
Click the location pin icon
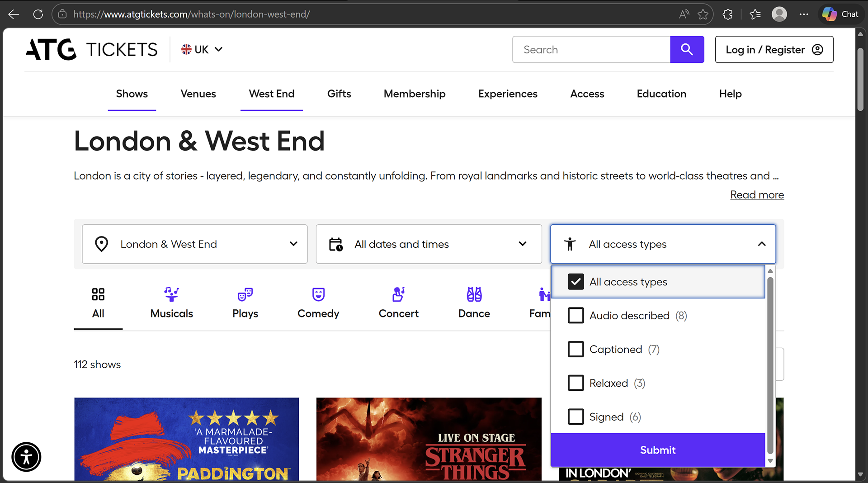click(101, 244)
